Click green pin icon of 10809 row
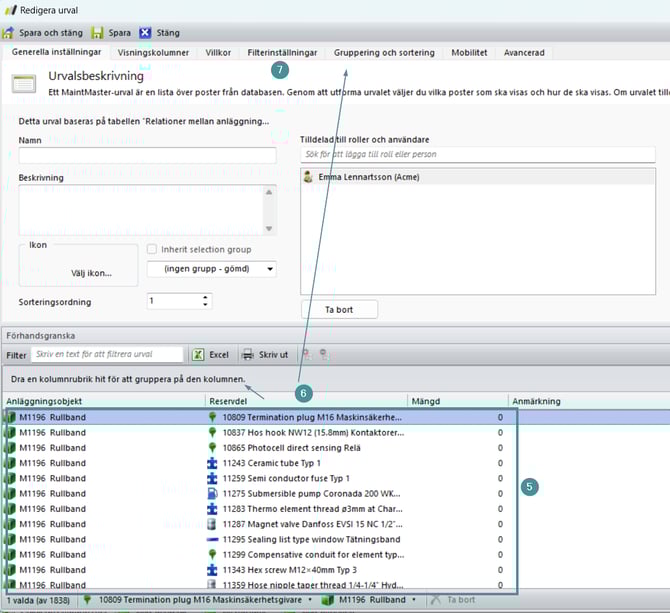The height and width of the screenshot is (613, 670). (212, 417)
